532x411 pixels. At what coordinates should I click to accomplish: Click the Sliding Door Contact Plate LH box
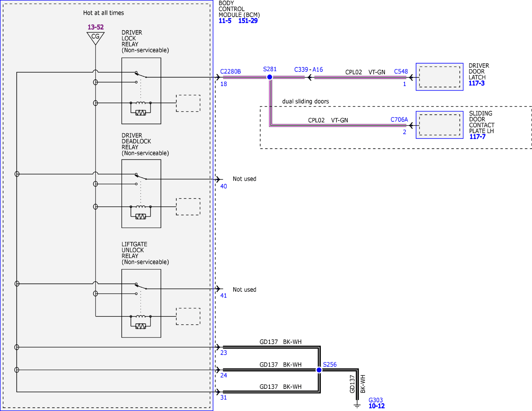(440, 125)
